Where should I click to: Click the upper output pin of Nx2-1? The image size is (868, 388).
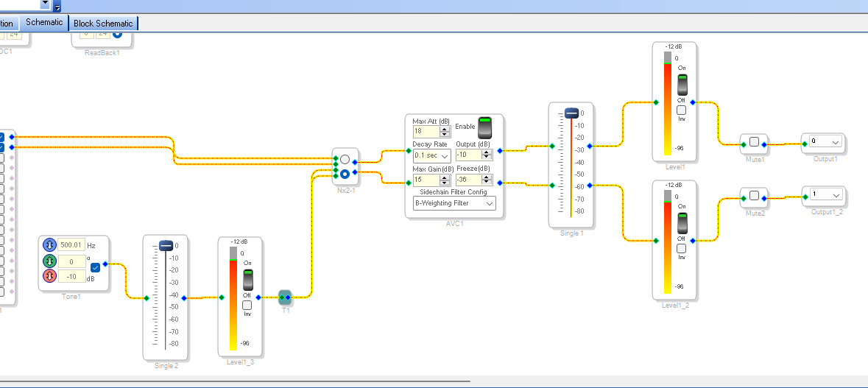click(354, 162)
